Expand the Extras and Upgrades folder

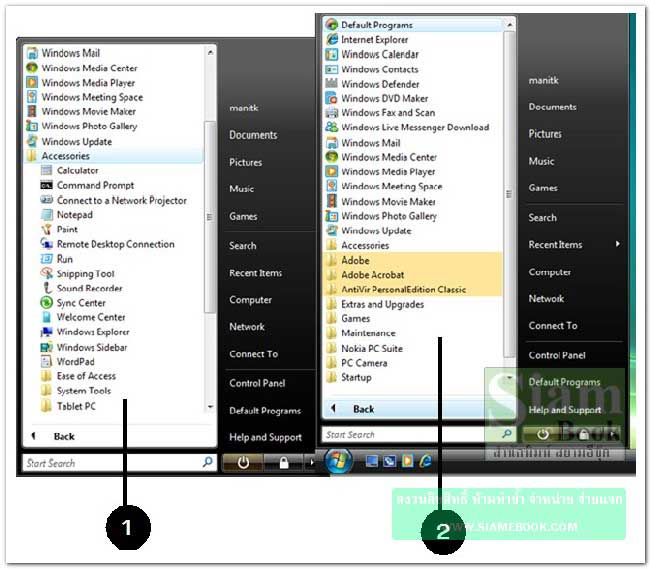coord(375,304)
